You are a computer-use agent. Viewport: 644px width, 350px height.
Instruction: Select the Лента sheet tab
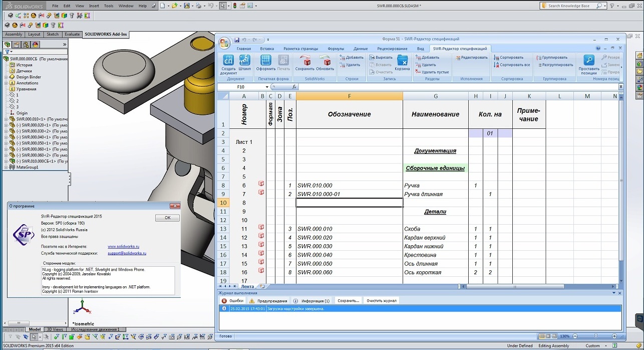(x=247, y=286)
